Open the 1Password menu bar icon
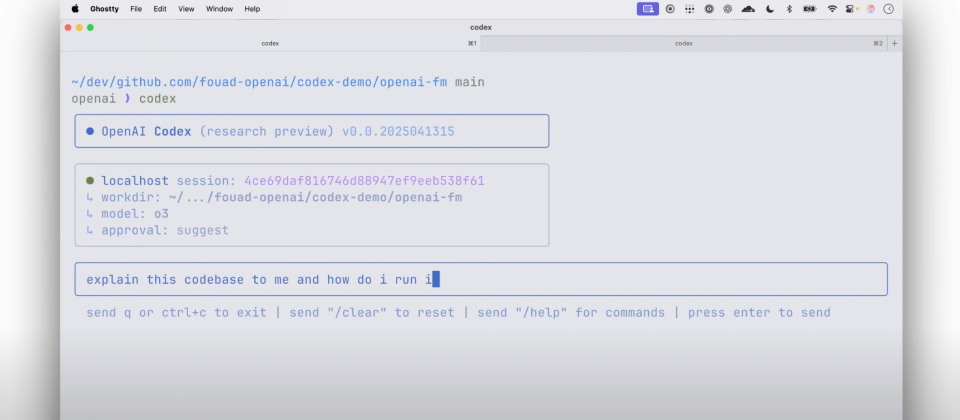Image resolution: width=960 pixels, height=420 pixels. tap(709, 9)
